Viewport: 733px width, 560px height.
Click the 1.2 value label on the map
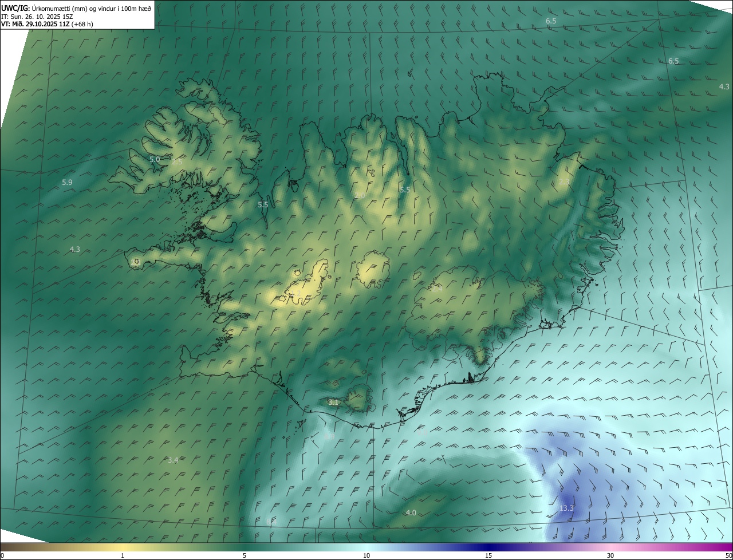pos(296,294)
